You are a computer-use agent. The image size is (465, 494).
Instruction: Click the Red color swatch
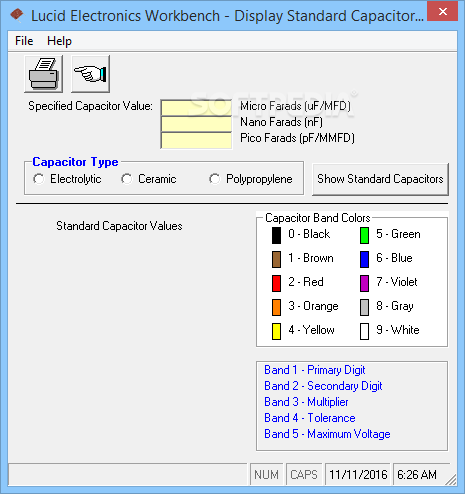[276, 283]
